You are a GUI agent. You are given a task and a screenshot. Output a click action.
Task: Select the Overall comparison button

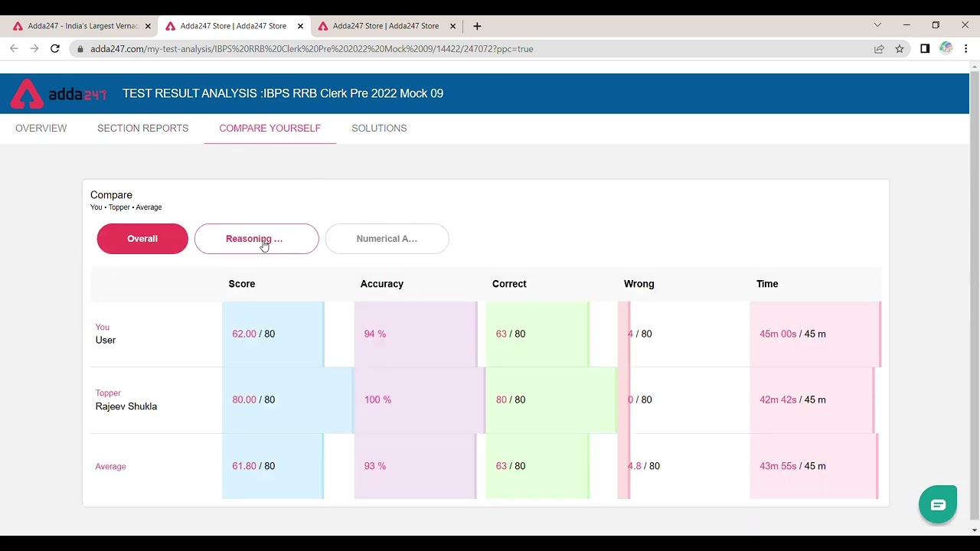142,239
